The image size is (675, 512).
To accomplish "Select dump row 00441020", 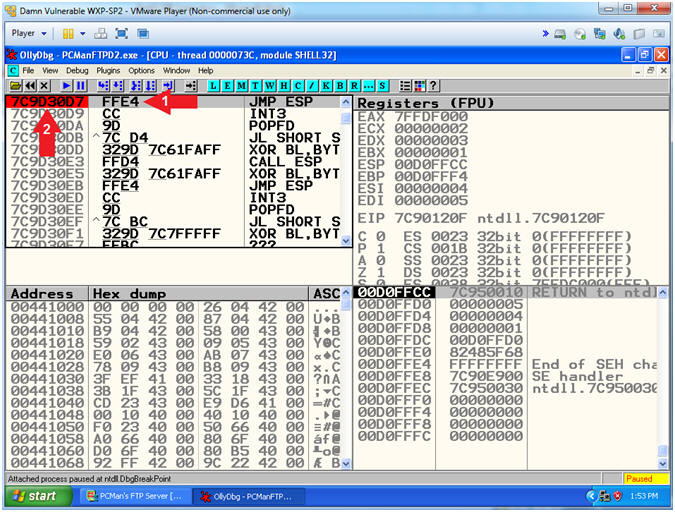I will [173, 355].
